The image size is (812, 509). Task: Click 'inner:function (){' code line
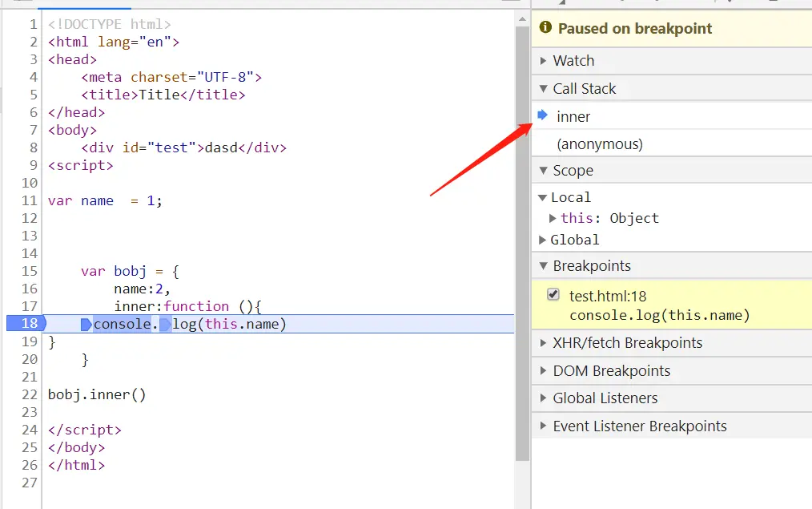click(x=187, y=306)
